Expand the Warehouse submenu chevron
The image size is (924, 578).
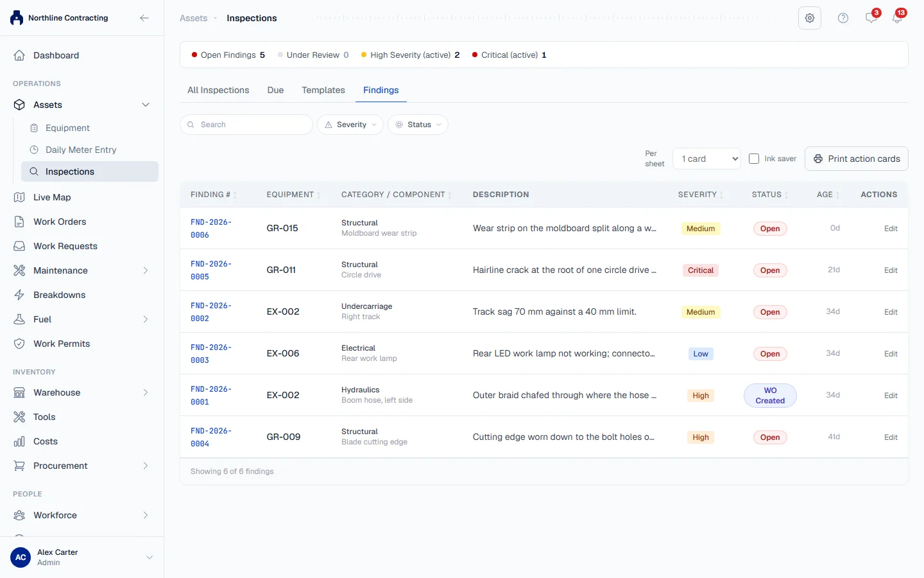point(146,392)
